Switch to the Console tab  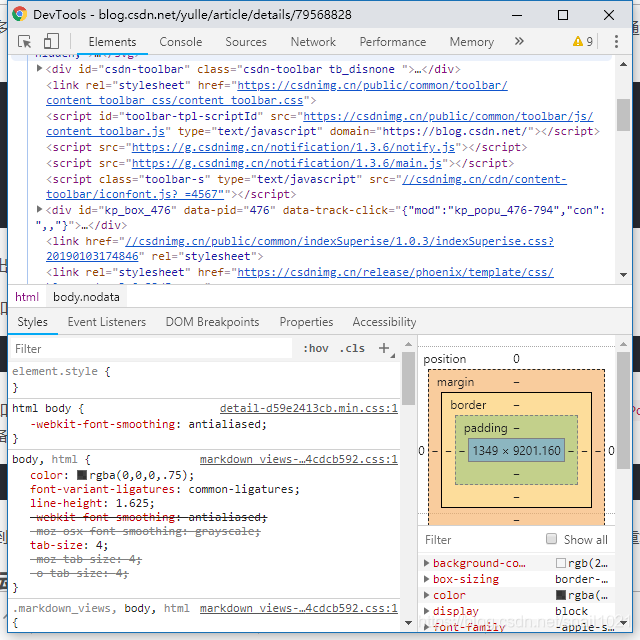click(x=181, y=42)
